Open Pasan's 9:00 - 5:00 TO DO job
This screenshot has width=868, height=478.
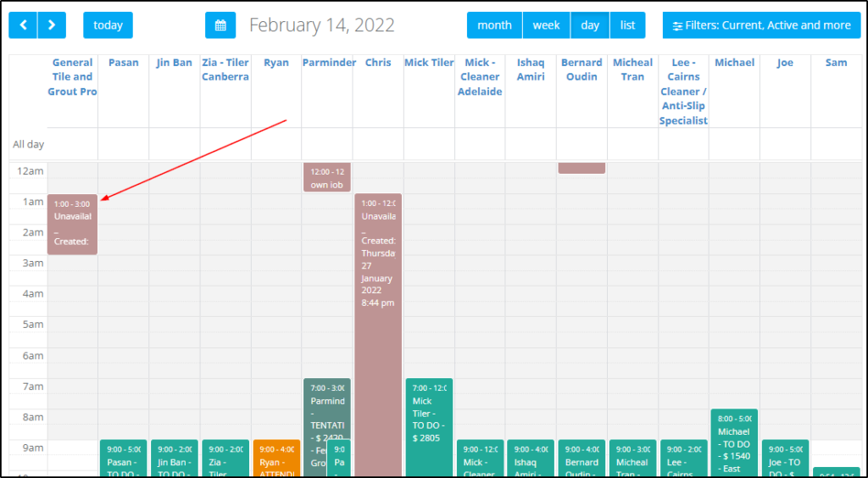tap(124, 458)
